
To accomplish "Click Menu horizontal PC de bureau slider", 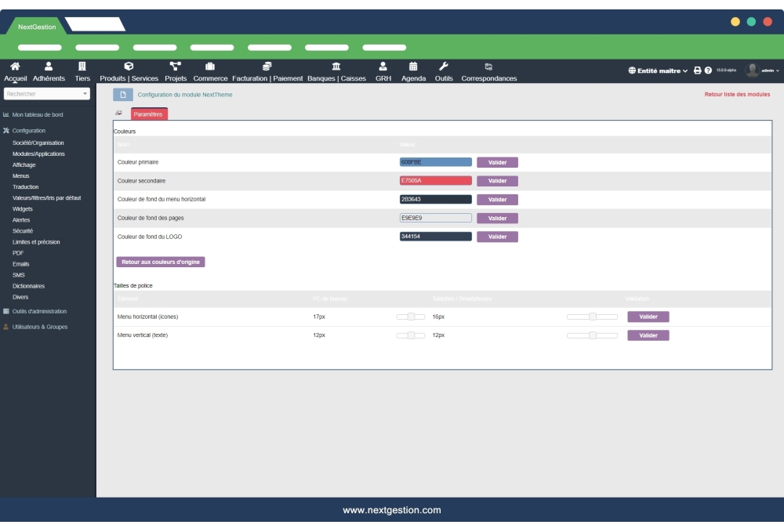I will pyautogui.click(x=410, y=317).
